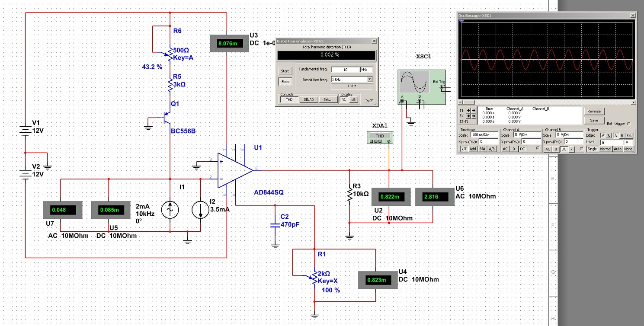Move cursor T2 right with its arrow
The image size is (644, 326).
(474, 116)
